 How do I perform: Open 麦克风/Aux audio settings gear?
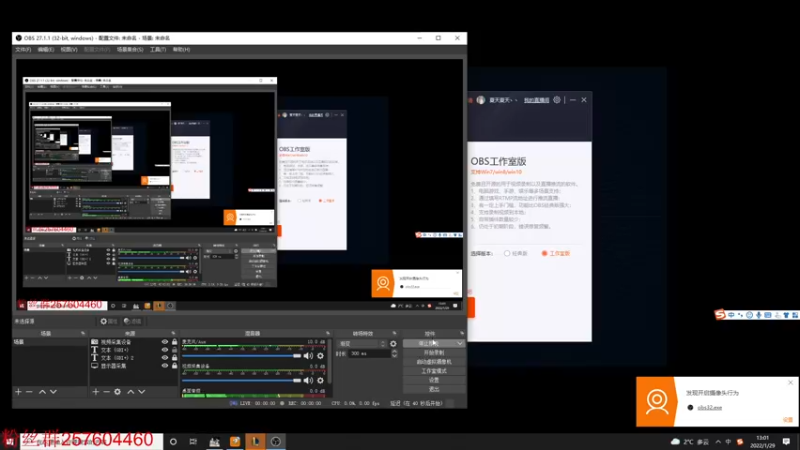point(320,356)
